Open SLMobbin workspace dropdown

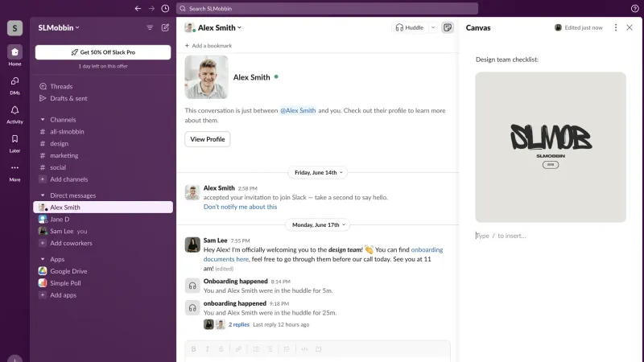point(59,27)
